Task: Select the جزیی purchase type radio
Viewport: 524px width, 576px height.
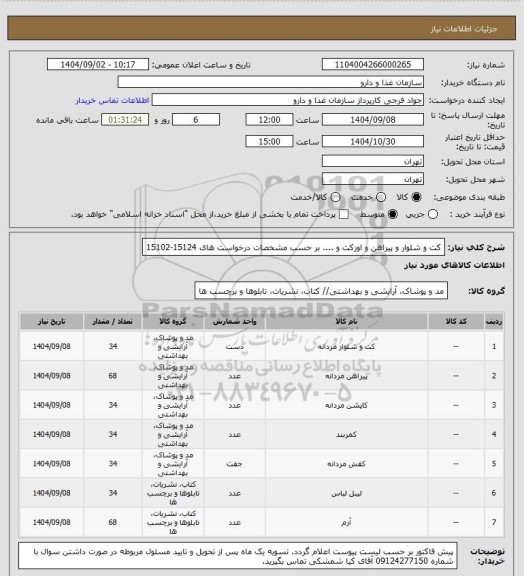Action: point(433,214)
